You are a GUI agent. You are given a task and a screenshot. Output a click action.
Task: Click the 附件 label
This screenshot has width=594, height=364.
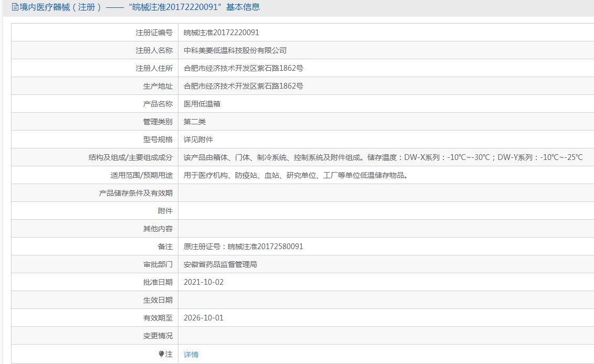coord(165,211)
